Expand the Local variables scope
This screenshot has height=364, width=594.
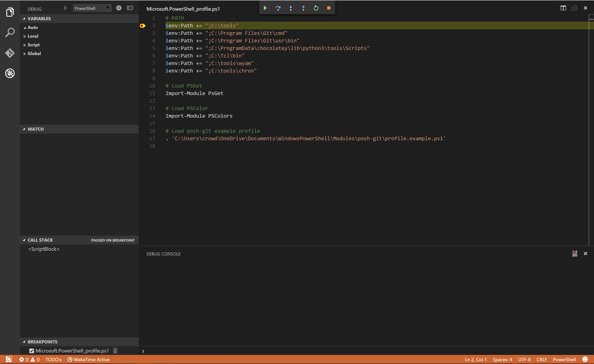(x=25, y=36)
